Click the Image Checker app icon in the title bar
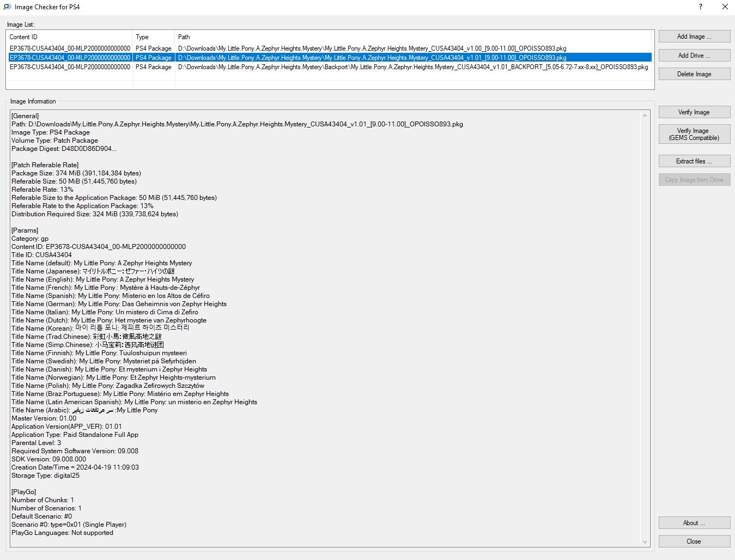 click(x=7, y=7)
